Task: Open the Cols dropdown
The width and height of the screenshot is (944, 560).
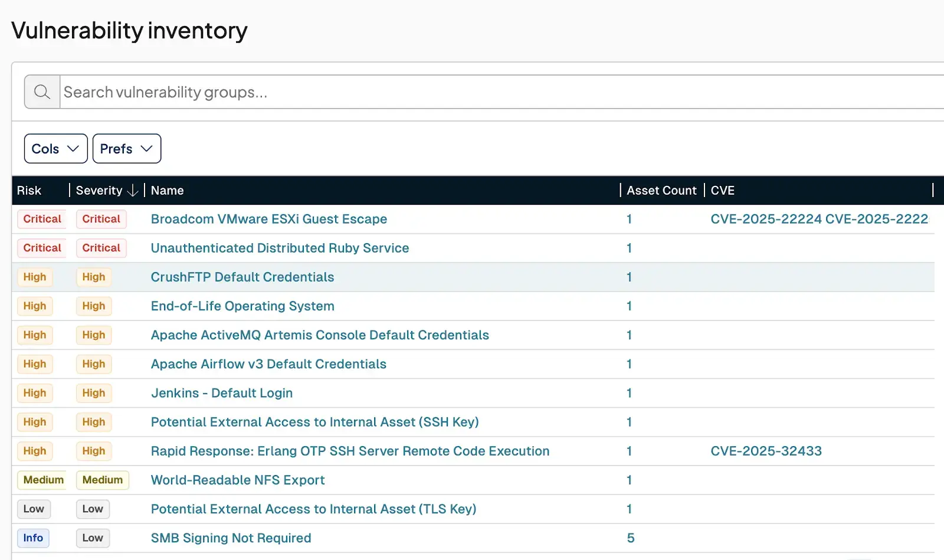Action: point(55,149)
